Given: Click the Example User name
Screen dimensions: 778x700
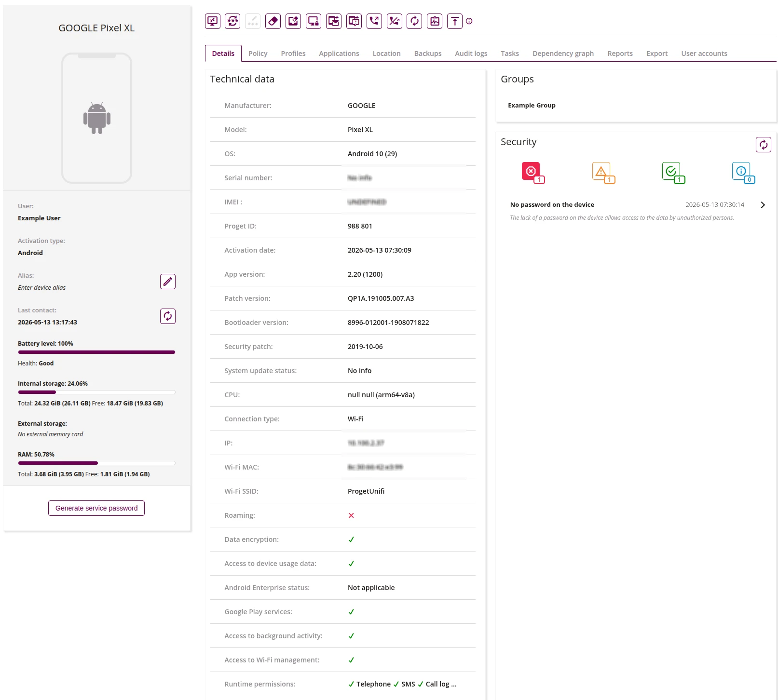Looking at the screenshot, I should pos(39,218).
